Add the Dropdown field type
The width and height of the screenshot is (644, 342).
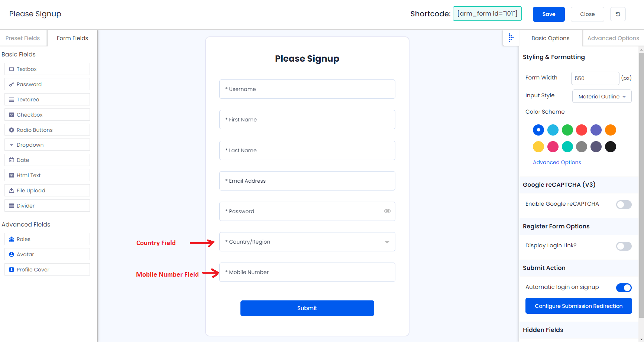[x=47, y=145]
